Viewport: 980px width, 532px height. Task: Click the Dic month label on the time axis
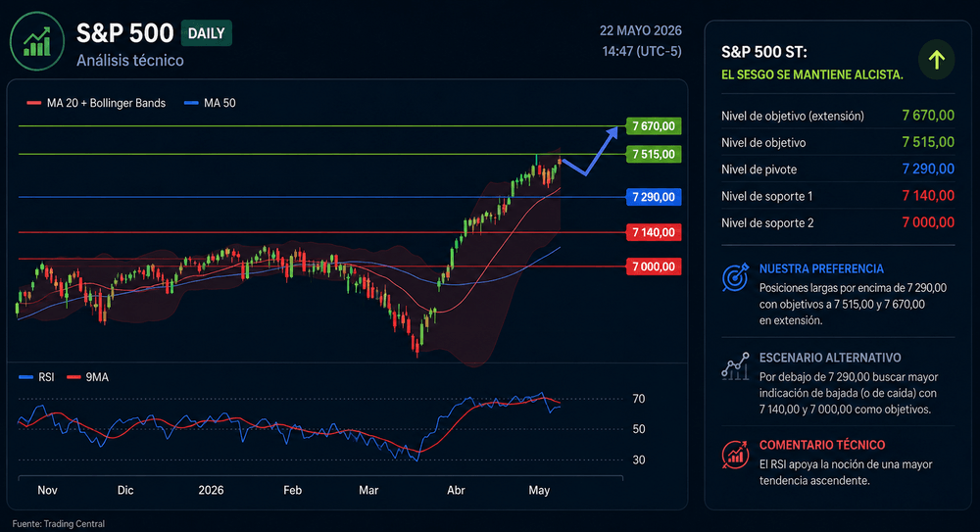pyautogui.click(x=125, y=491)
